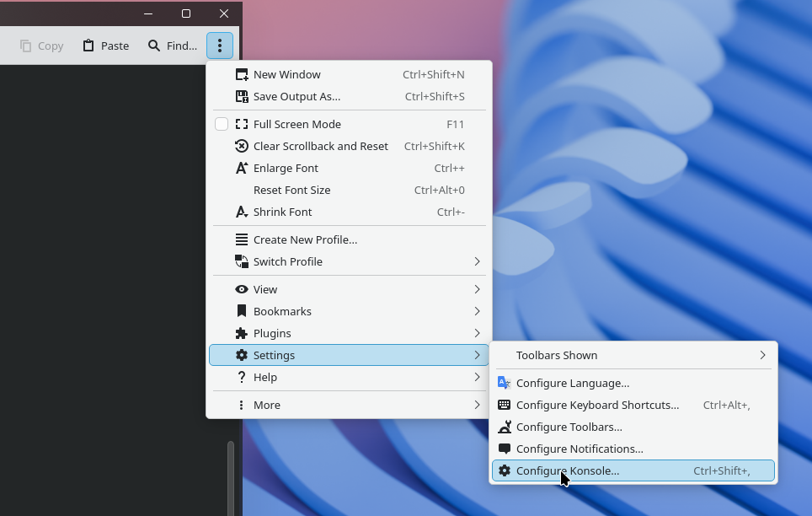The width and height of the screenshot is (812, 516).
Task: Click the Configure Konsole gear icon
Action: pos(504,470)
